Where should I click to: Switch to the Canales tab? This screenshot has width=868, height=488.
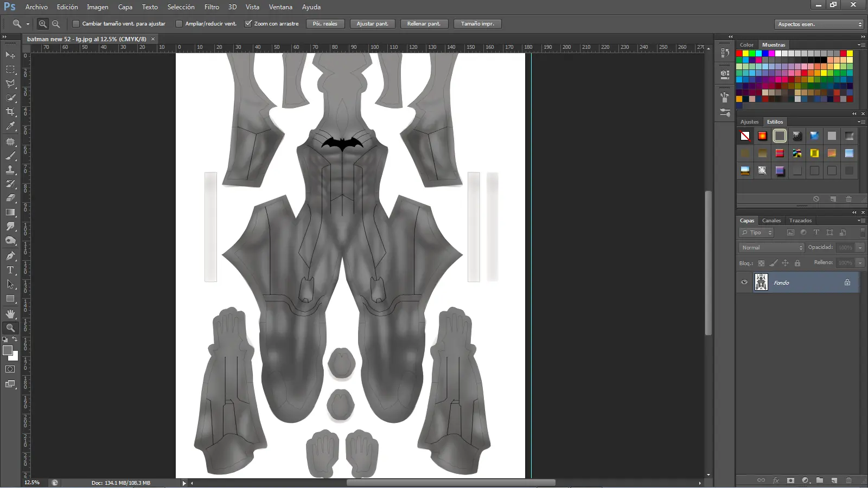point(771,221)
